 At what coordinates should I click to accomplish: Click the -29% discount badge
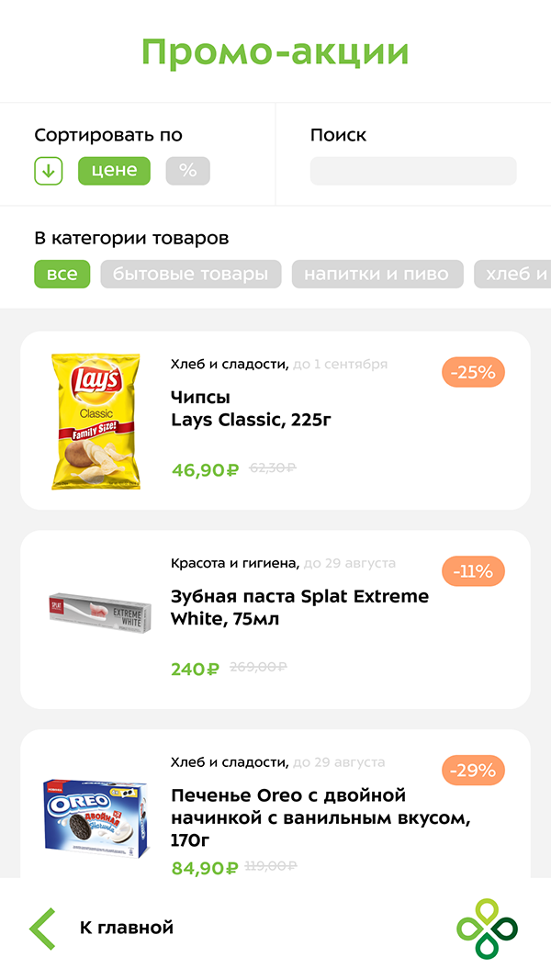click(473, 771)
